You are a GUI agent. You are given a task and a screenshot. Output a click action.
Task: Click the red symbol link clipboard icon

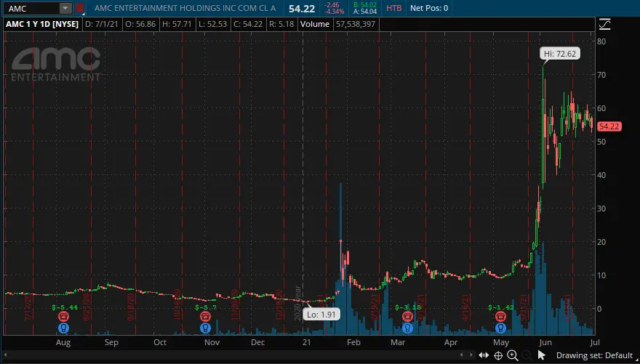79,8
